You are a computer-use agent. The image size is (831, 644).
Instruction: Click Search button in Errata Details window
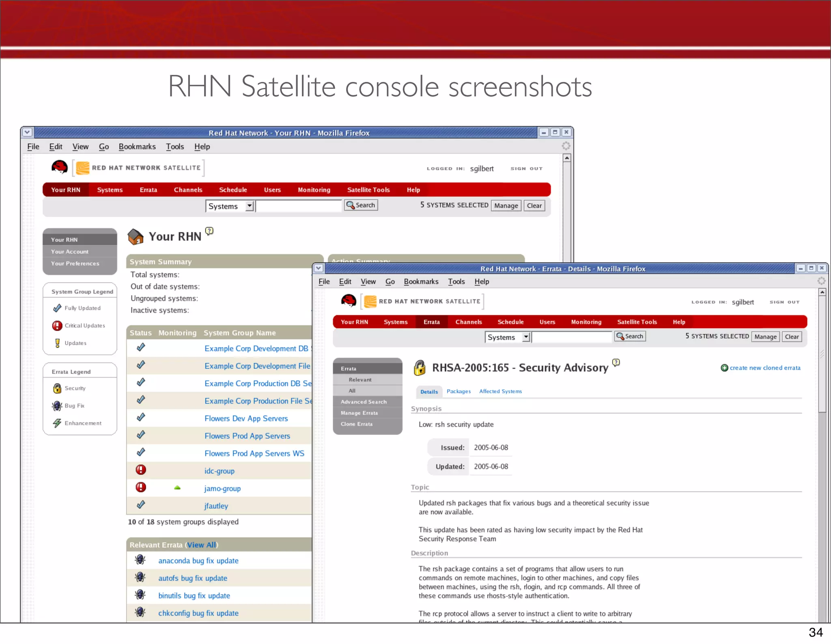click(x=630, y=336)
